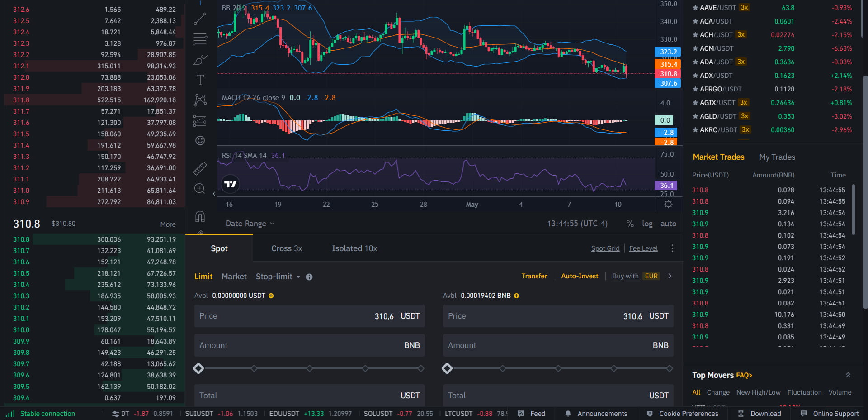
Task: Select the brush drawing tool
Action: (x=200, y=60)
